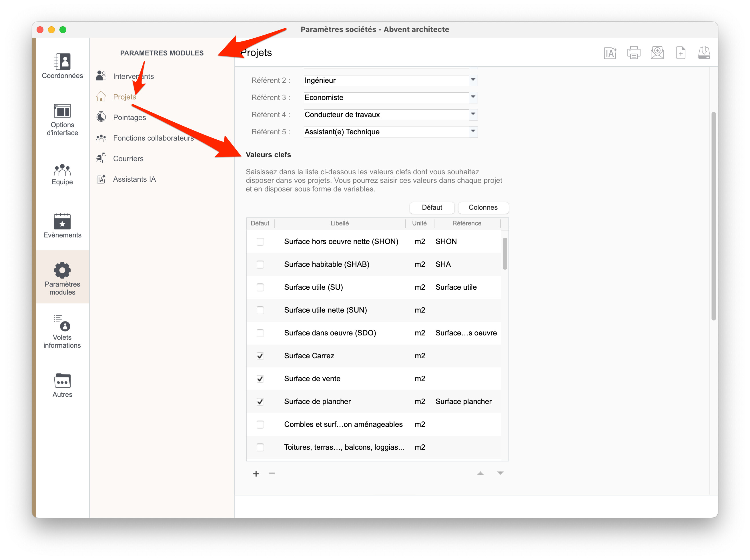Image resolution: width=750 pixels, height=560 pixels.
Task: Select Paramètres modules gear icon
Action: (62, 270)
